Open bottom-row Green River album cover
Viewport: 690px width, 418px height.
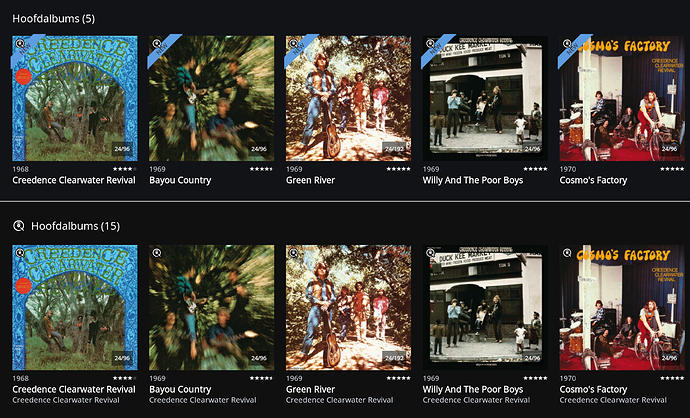point(349,308)
